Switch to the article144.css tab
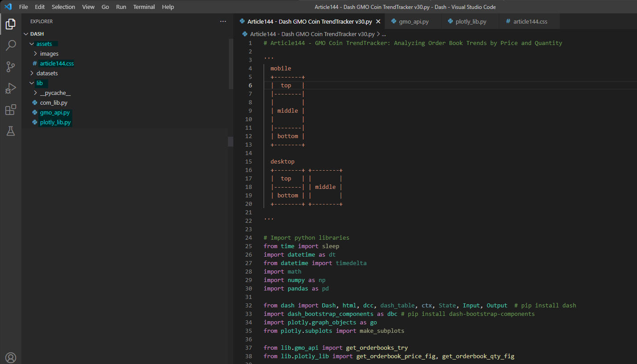The image size is (637, 364). pos(530,21)
